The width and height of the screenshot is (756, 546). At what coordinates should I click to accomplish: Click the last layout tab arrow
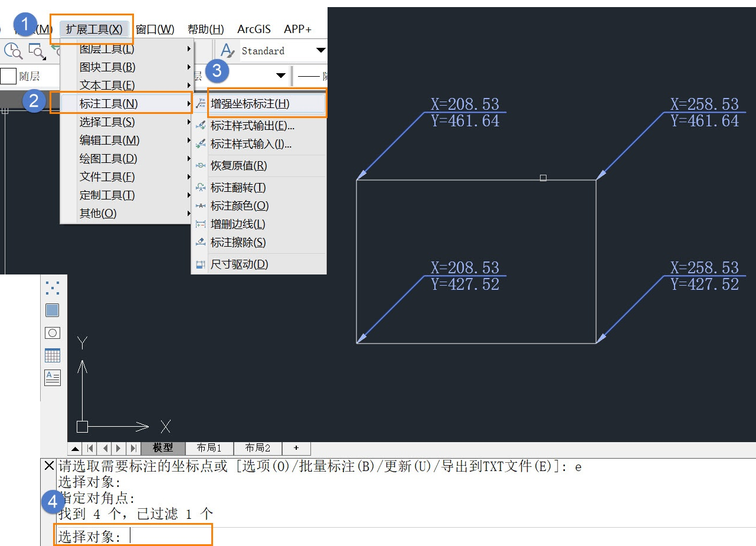tap(133, 449)
